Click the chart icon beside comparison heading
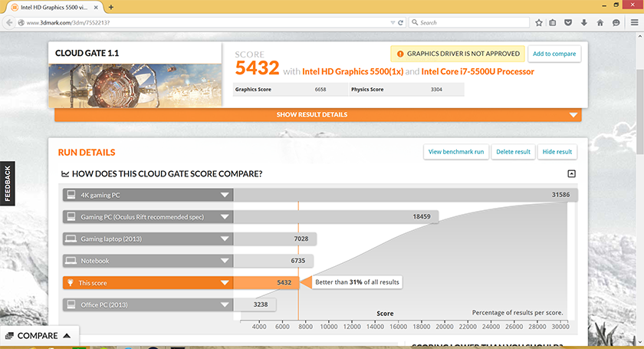The image size is (644, 349). click(x=65, y=174)
